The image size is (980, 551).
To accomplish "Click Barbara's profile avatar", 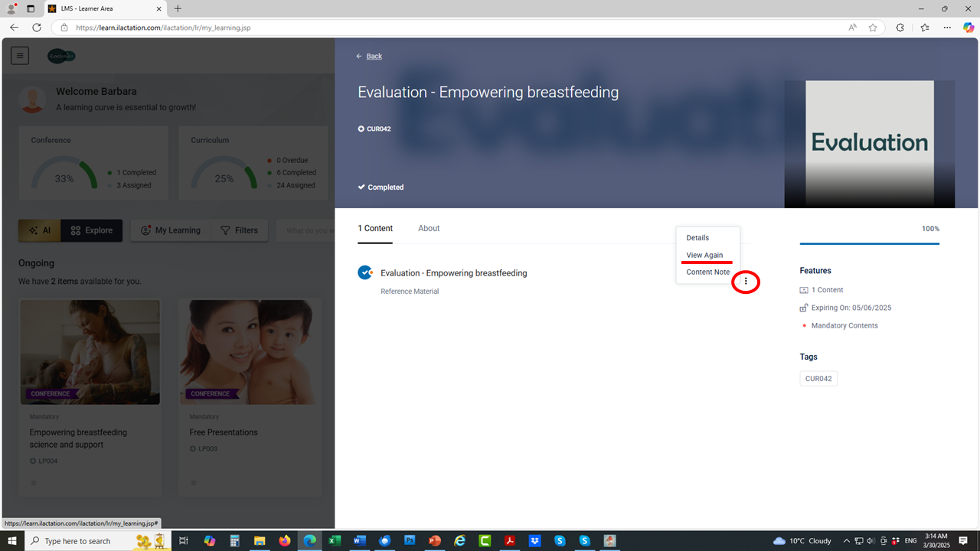I will point(32,99).
